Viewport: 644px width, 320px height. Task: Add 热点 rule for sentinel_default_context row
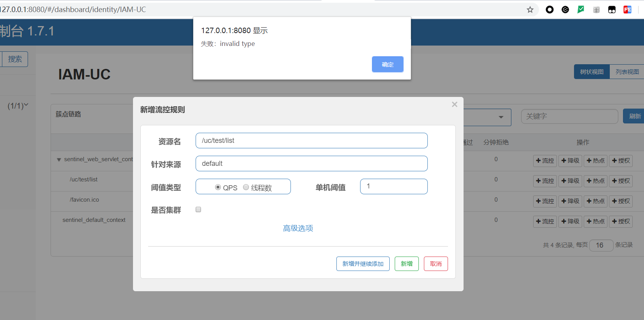tap(595, 222)
